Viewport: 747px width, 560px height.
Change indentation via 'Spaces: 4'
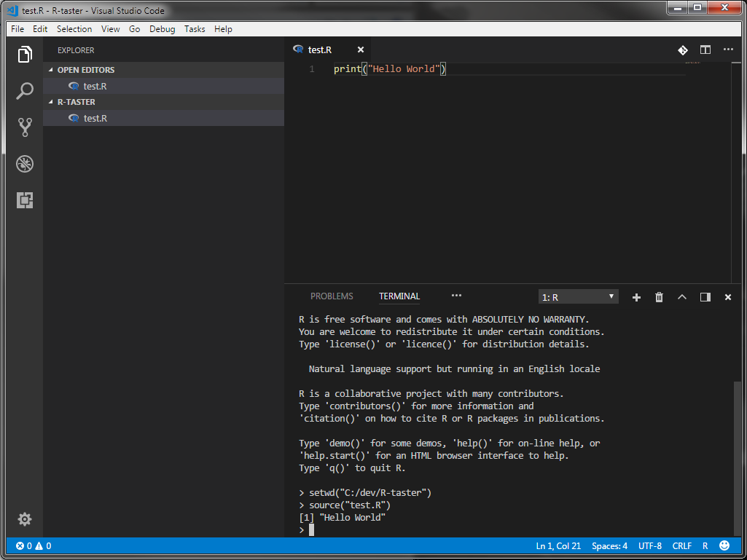click(x=609, y=545)
